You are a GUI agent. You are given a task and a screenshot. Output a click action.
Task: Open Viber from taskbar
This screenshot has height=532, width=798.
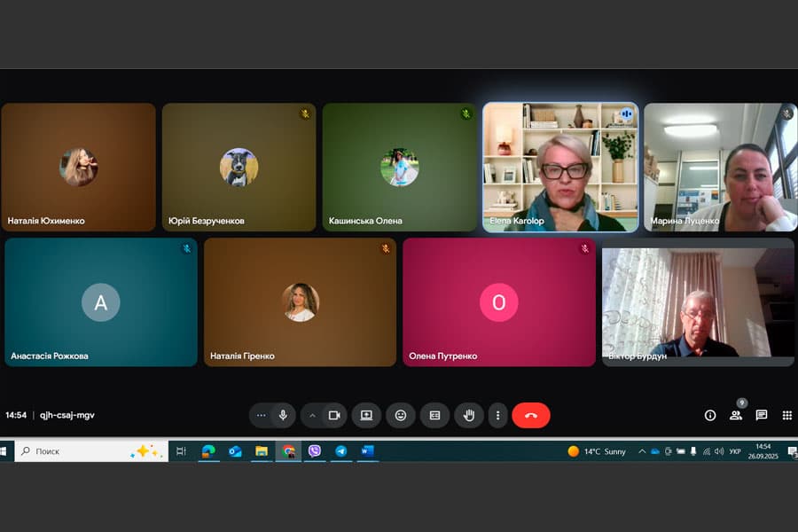pyautogui.click(x=315, y=451)
